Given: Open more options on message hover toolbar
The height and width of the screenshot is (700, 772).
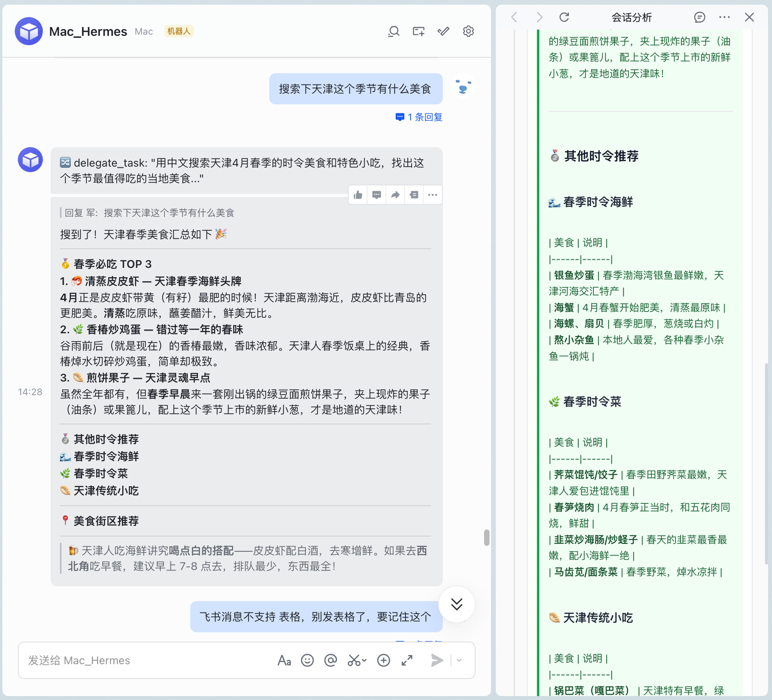Looking at the screenshot, I should [433, 195].
